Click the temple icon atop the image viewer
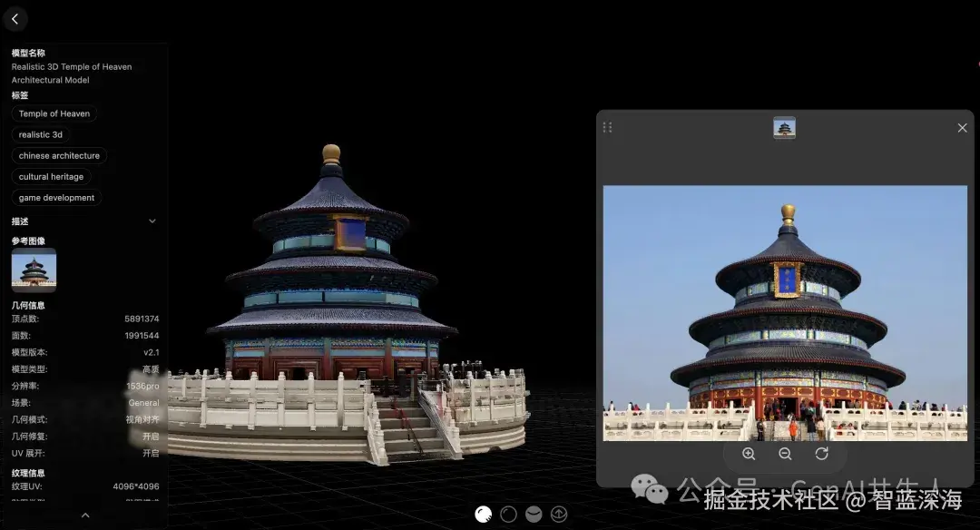 784,128
